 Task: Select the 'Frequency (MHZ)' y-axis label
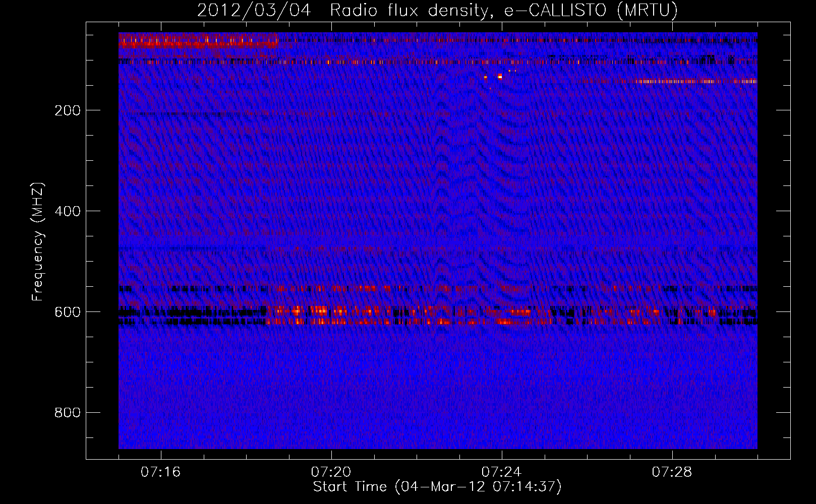(x=38, y=242)
